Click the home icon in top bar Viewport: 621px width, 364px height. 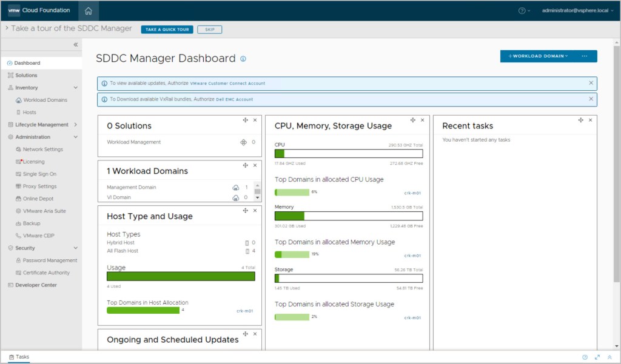[x=89, y=10]
